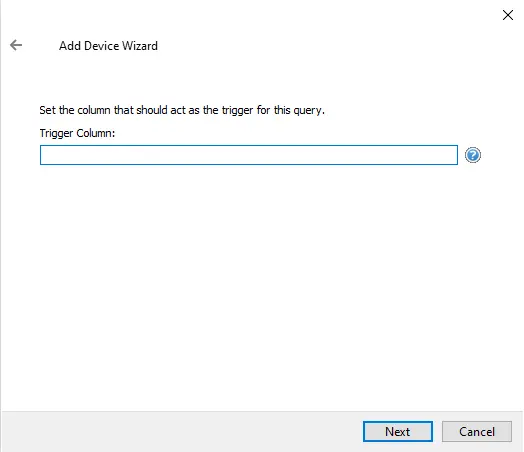The image size is (524, 452).
Task: Click the Next button
Action: tap(398, 431)
